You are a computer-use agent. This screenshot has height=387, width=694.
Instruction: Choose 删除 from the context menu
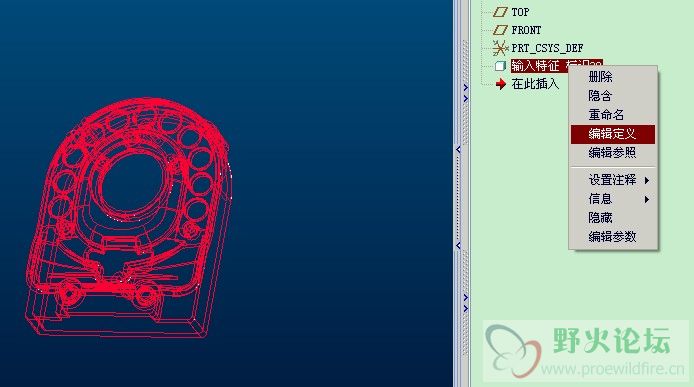tap(600, 77)
